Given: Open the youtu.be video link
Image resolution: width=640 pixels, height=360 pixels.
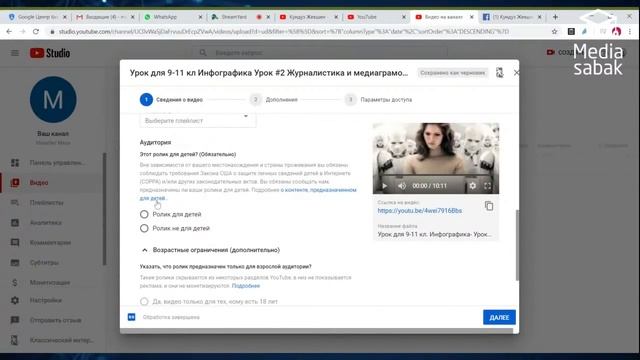Looking at the screenshot, I should pyautogui.click(x=420, y=211).
